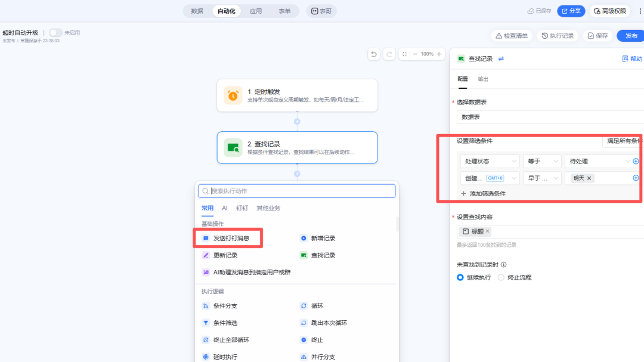Add a 循环 loop step
The width and height of the screenshot is (644, 362).
click(x=312, y=306)
